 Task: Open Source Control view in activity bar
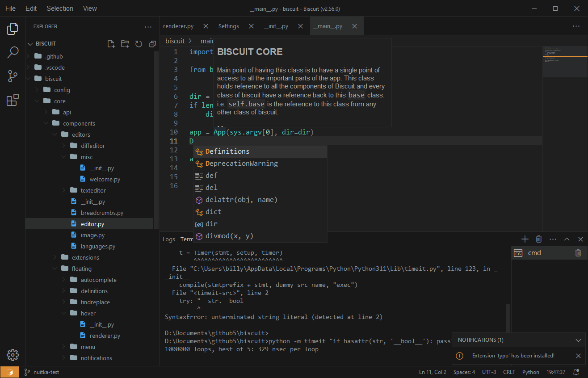click(x=13, y=76)
